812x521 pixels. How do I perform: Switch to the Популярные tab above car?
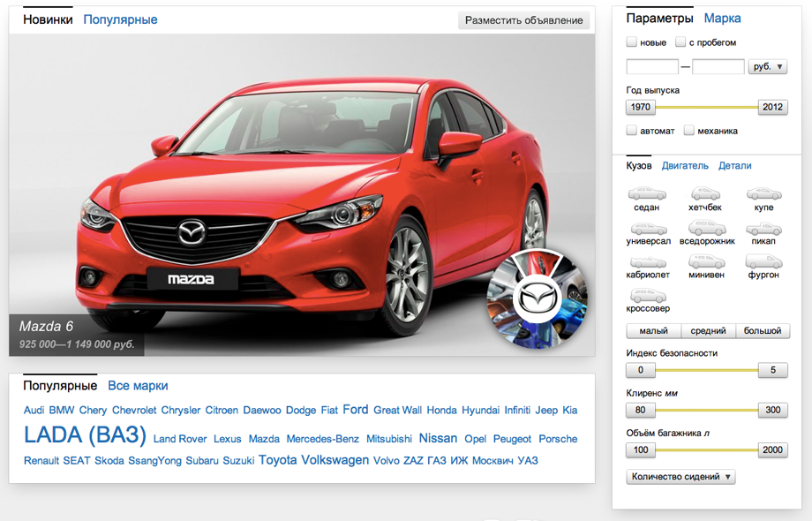120,19
